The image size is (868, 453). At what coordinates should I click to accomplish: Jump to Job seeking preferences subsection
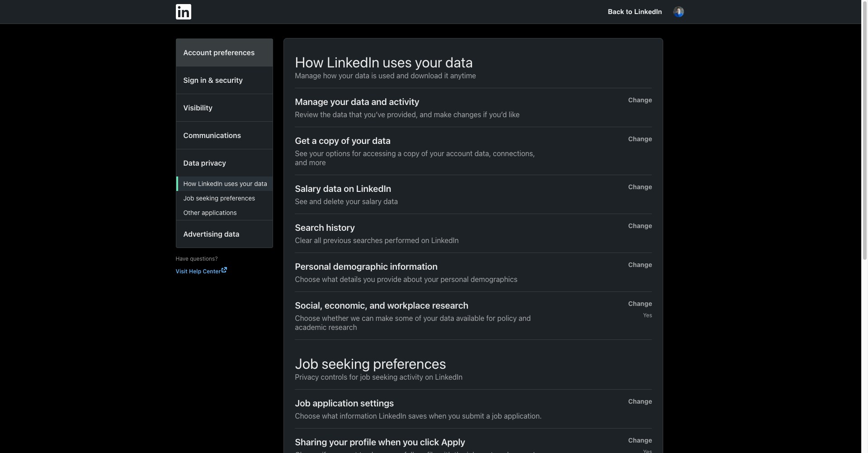(219, 199)
